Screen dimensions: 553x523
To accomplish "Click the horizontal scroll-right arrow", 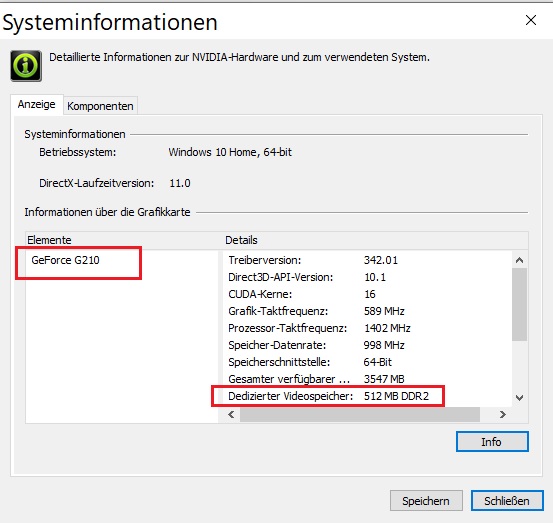I will point(503,414).
